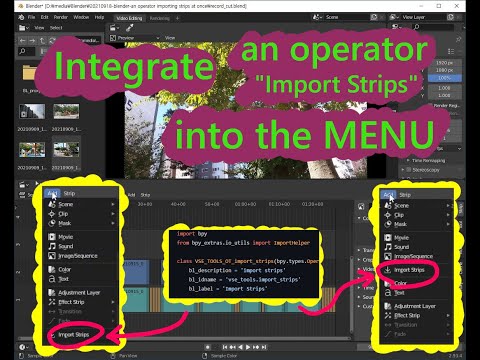This screenshot has height=360, width=480.
Task: Click the Scene name field
Action: coord(346,17)
